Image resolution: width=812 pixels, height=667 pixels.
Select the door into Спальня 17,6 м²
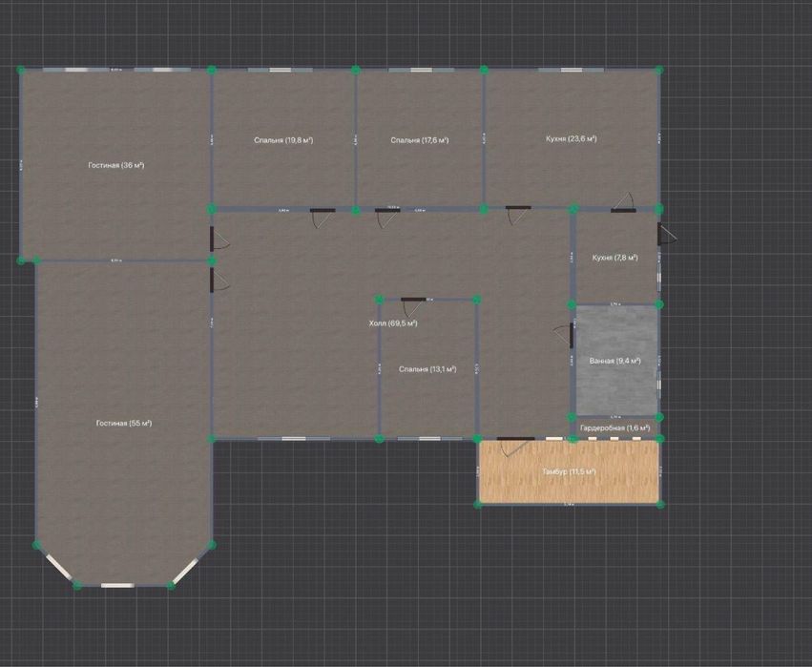pyautogui.click(x=387, y=218)
